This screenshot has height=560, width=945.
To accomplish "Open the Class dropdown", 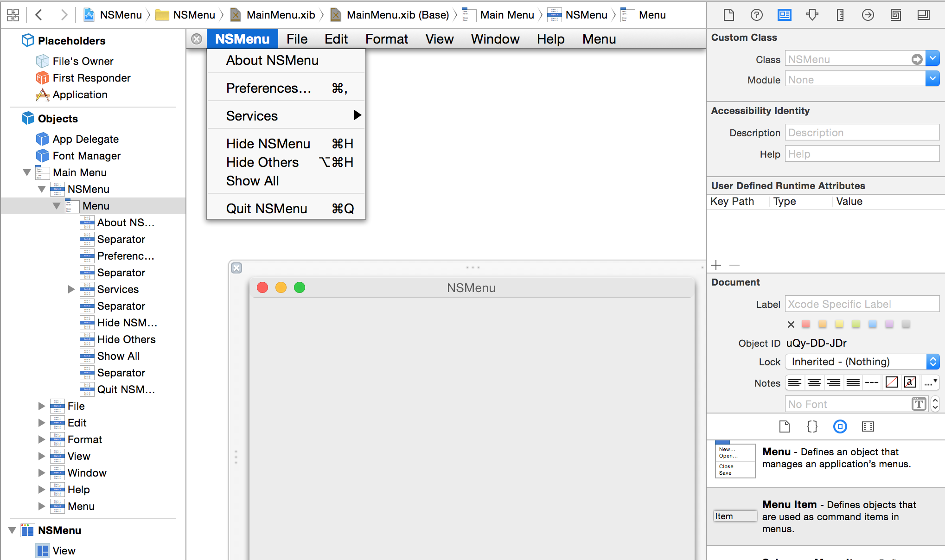I will 932,59.
